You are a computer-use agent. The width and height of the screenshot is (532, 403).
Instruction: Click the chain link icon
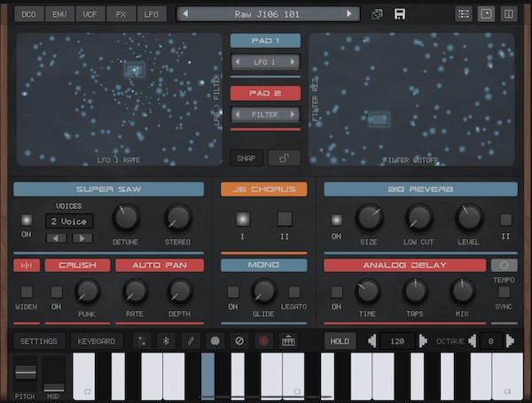(x=191, y=341)
